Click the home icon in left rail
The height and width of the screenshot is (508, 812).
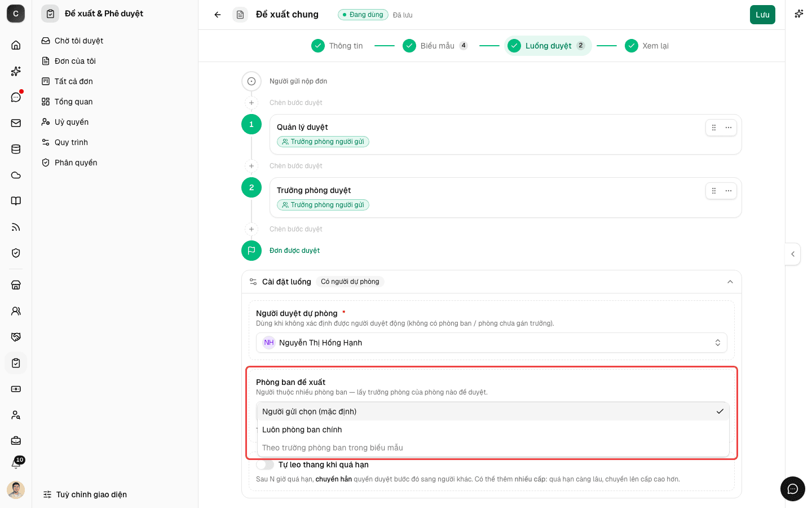[16, 45]
